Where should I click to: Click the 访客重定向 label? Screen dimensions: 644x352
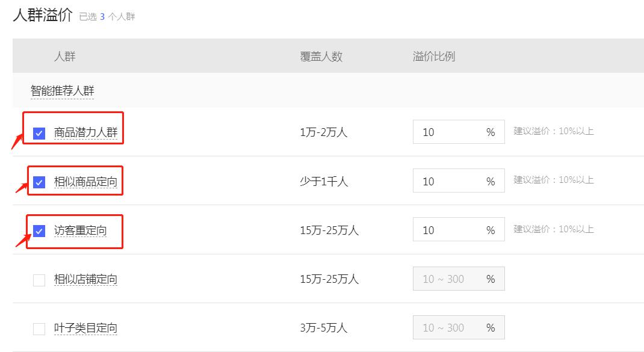[80, 230]
